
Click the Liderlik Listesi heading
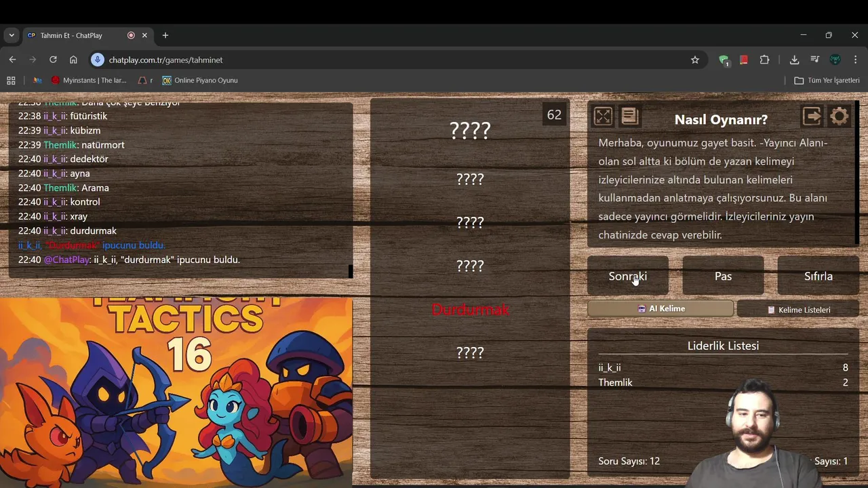pyautogui.click(x=723, y=346)
